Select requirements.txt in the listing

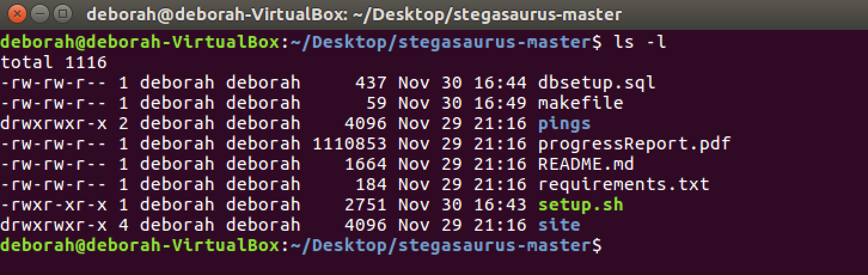(624, 184)
